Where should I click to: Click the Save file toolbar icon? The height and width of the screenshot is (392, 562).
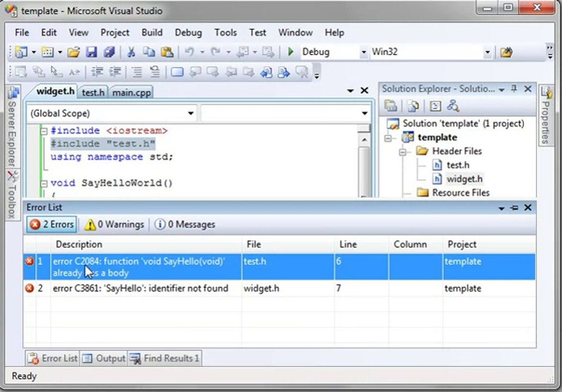coord(91,52)
